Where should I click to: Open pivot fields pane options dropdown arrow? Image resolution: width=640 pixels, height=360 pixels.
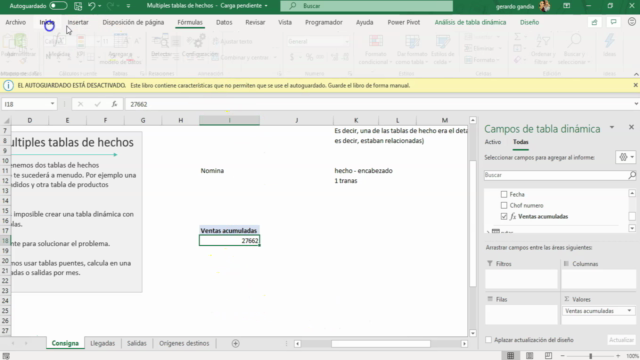click(612, 128)
